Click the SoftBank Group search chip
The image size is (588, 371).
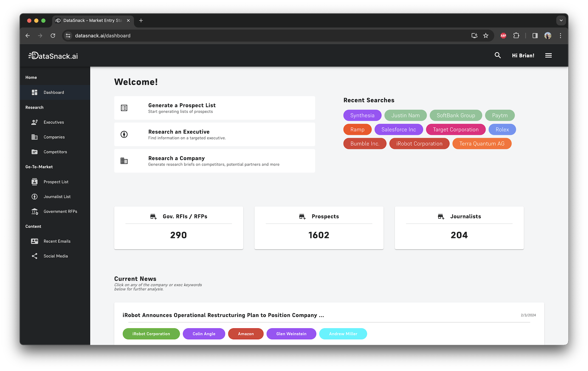(456, 115)
